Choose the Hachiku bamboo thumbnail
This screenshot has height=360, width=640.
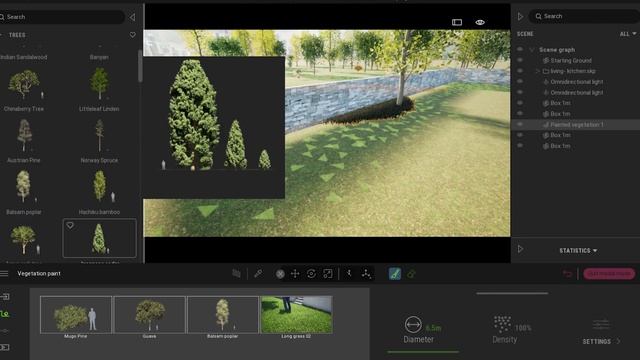click(101, 187)
